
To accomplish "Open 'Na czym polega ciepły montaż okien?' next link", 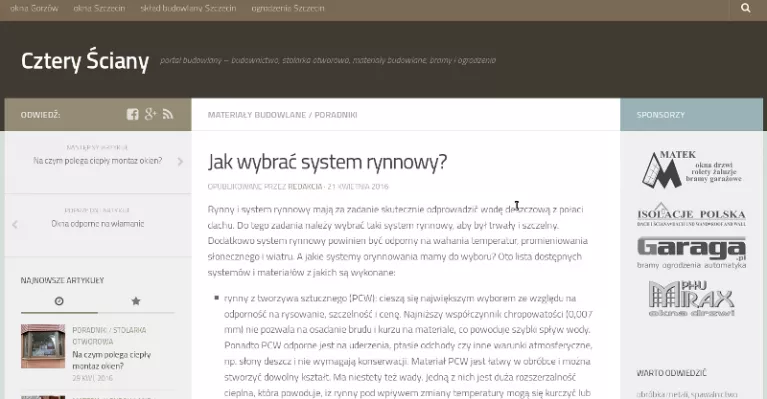I will point(97,161).
